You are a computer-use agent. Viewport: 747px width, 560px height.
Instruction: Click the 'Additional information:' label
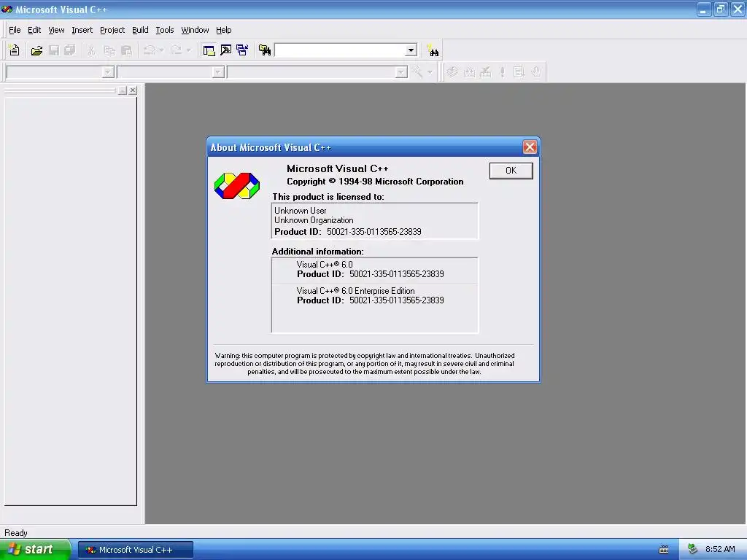(x=317, y=252)
